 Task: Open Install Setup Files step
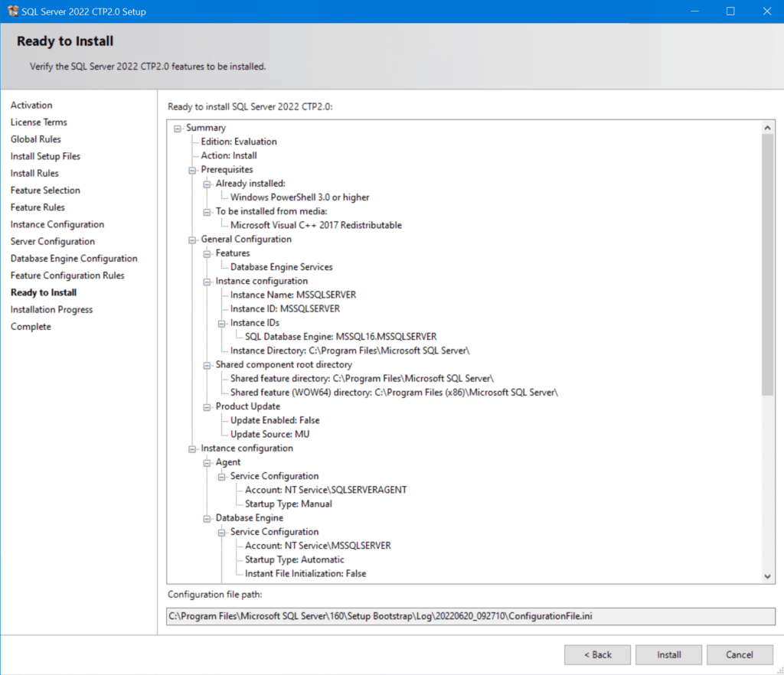point(45,156)
